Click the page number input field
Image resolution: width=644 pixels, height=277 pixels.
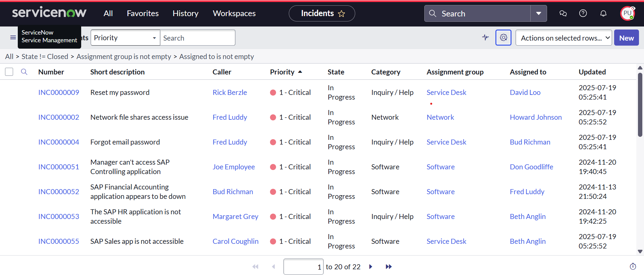(x=303, y=267)
